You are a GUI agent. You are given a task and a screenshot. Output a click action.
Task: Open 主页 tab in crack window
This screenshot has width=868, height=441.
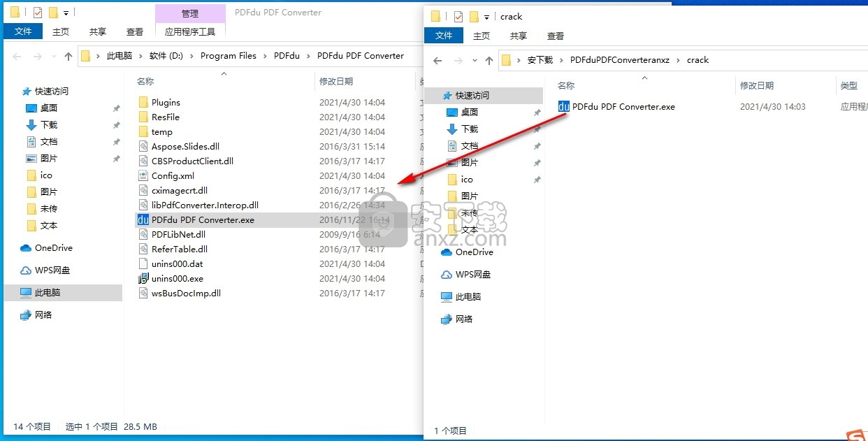tap(482, 36)
